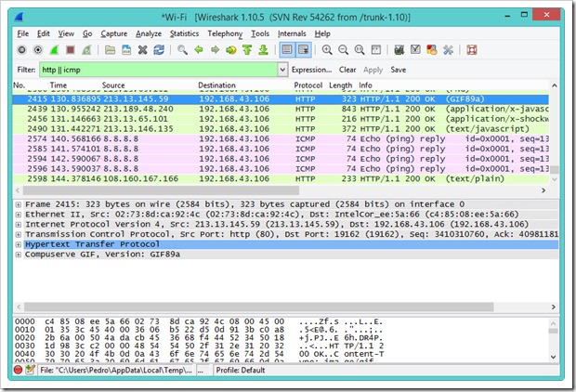576x392 pixels.
Task: Toggle packet list colorize icon
Action: pos(287,49)
